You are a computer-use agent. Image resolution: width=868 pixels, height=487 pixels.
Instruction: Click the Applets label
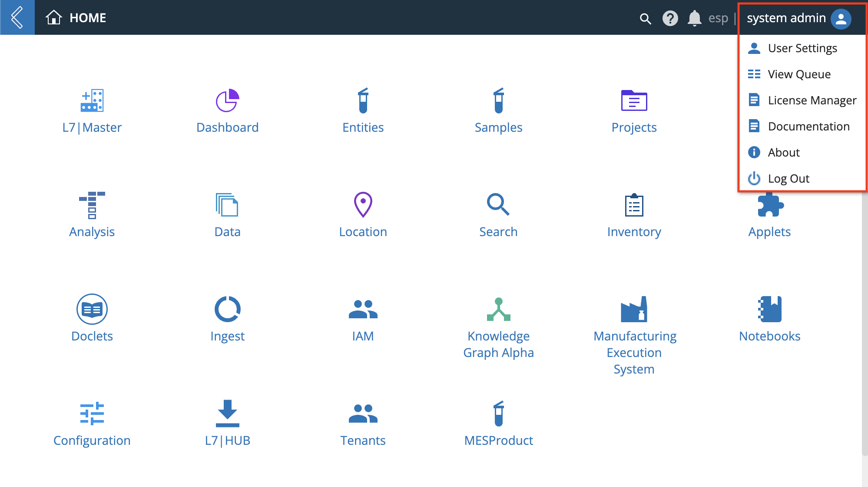coord(770,232)
